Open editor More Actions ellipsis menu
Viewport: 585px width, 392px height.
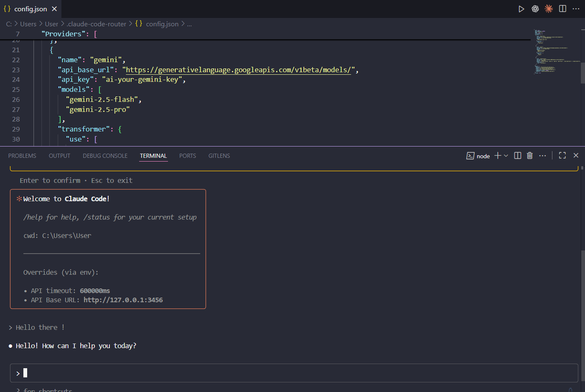(x=576, y=9)
